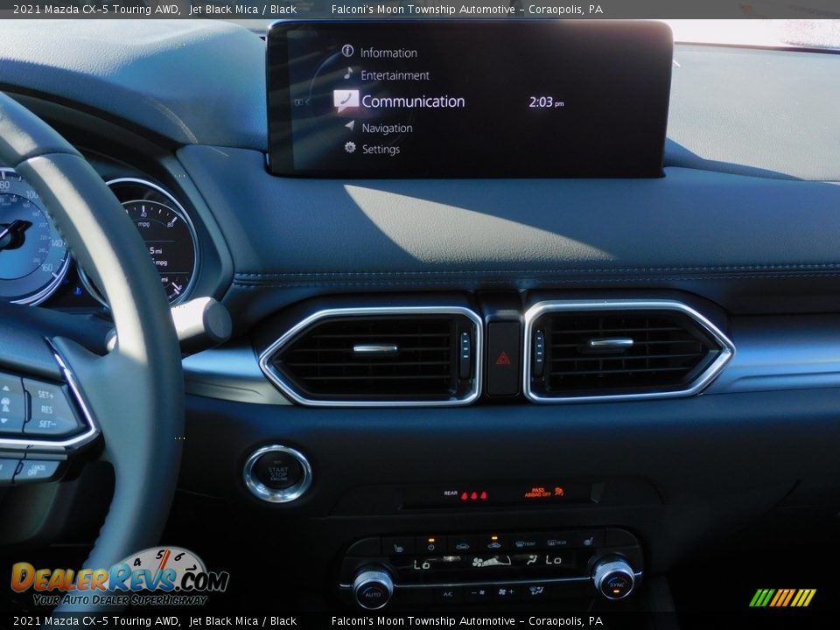
Task: Tap the driver-side Lo temperature readout
Action: 422,564
